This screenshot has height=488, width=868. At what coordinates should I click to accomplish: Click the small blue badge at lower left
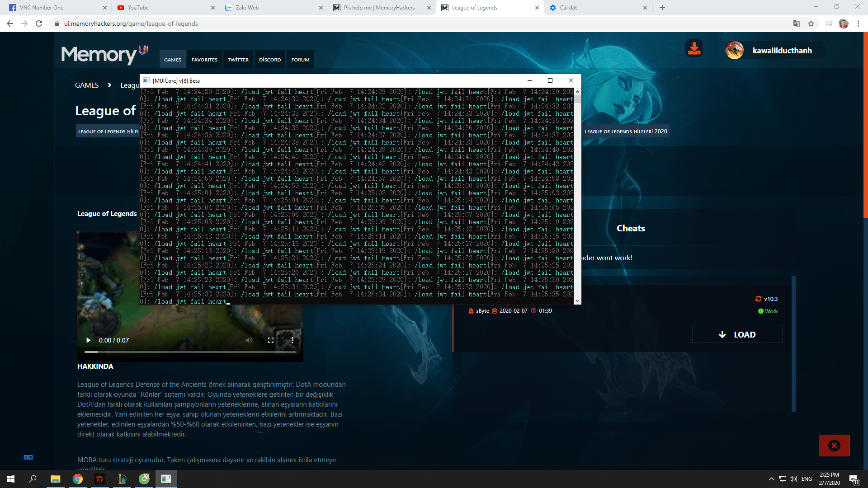tap(28, 457)
